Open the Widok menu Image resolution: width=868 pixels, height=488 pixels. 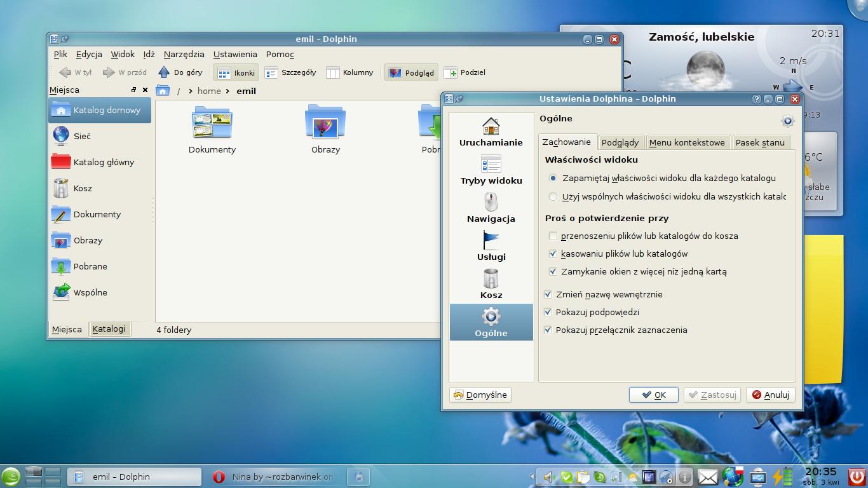[x=123, y=55]
